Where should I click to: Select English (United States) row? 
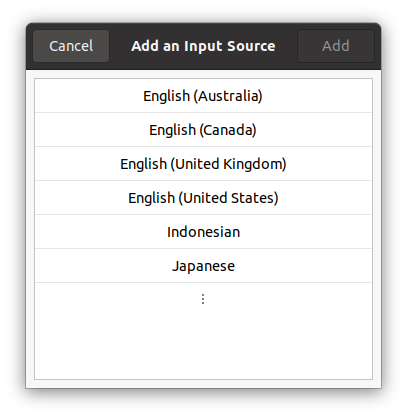[203, 198]
